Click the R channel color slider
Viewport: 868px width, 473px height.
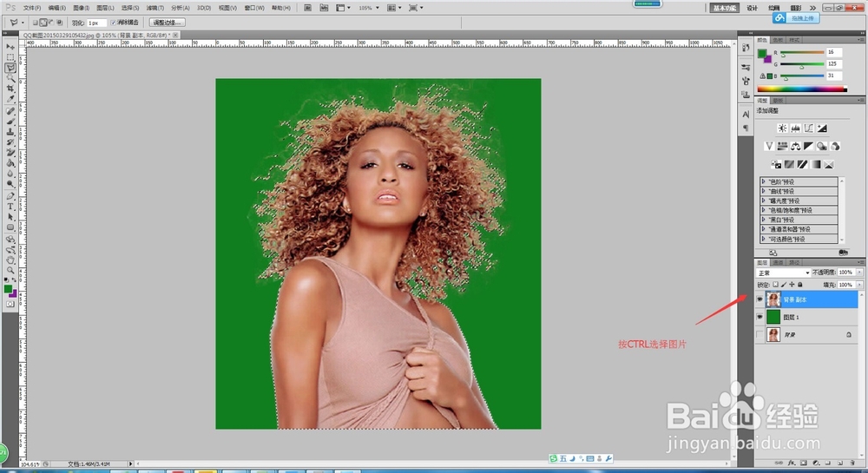point(802,53)
